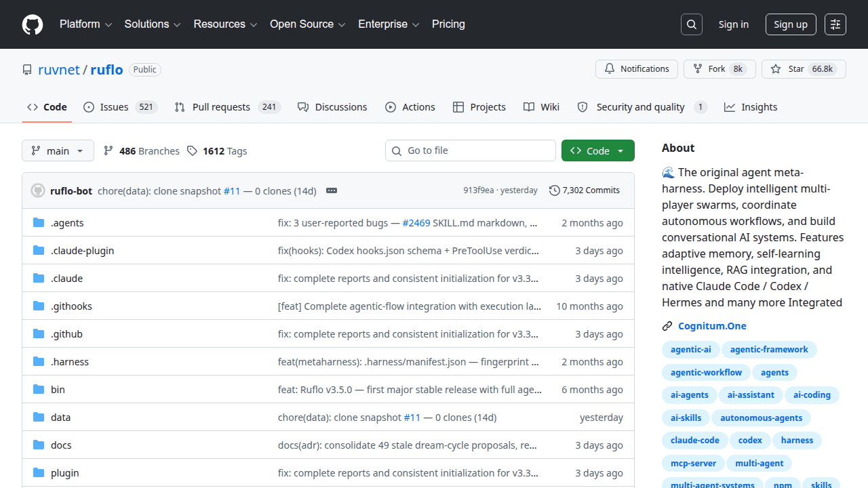Open the Insights tab
Viewport: 868px width, 488px height.
pos(751,107)
